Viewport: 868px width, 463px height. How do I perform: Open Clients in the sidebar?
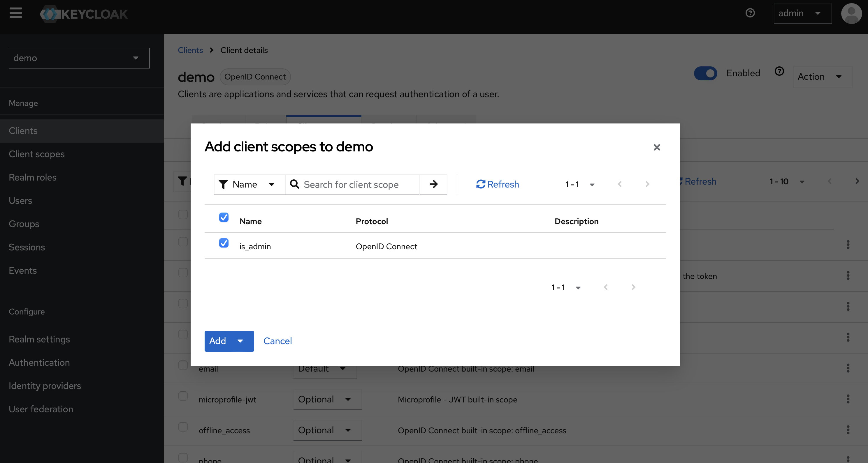pos(82,131)
